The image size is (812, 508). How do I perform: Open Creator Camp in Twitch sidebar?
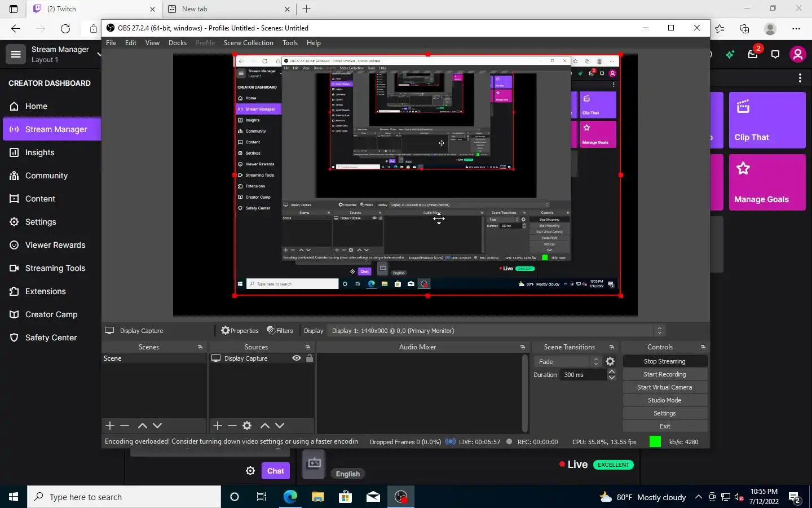point(52,314)
